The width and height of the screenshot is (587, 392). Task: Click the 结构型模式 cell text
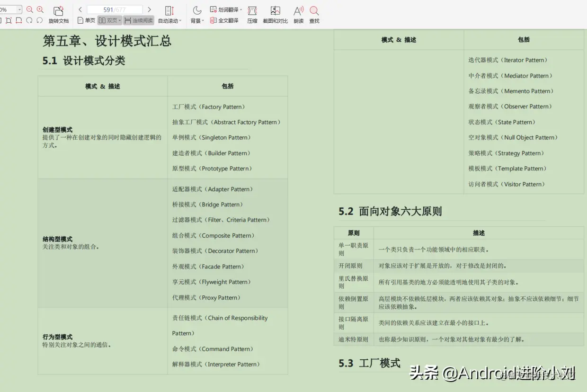click(57, 239)
